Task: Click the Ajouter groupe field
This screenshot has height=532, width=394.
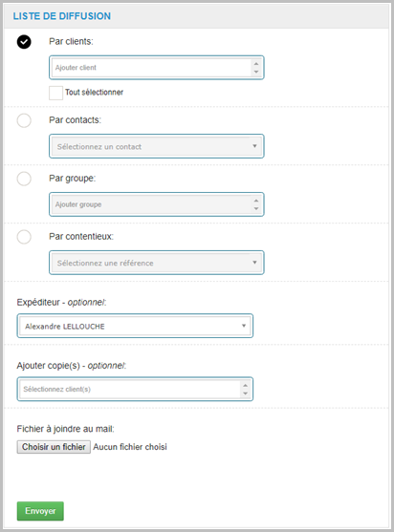Action: 157,204
